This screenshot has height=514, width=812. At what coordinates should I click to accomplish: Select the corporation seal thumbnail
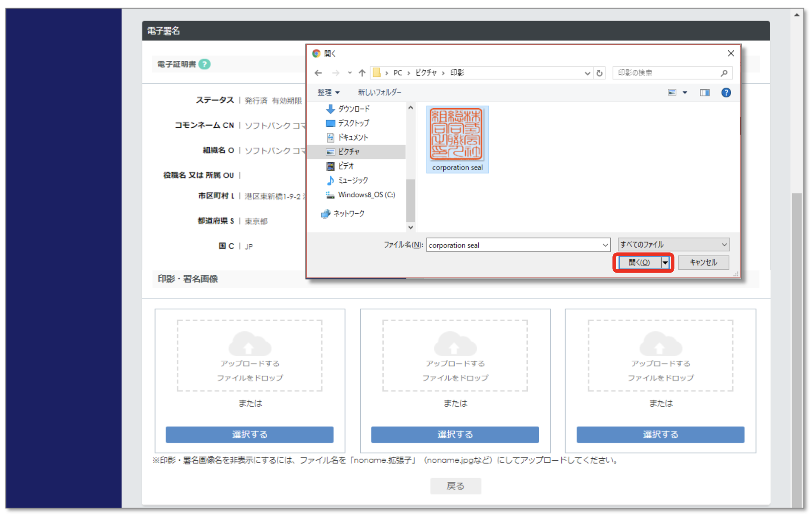tap(457, 134)
